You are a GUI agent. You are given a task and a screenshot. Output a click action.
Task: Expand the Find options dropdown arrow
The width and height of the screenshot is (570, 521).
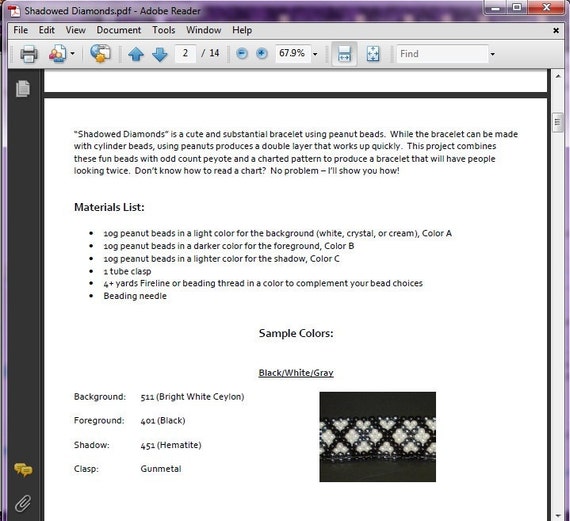493,54
